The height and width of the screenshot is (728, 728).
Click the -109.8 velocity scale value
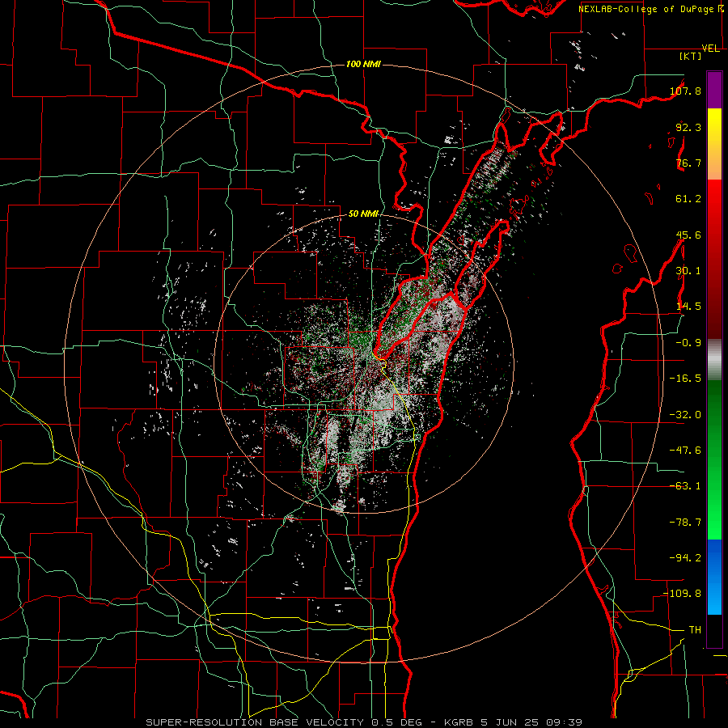point(683,594)
